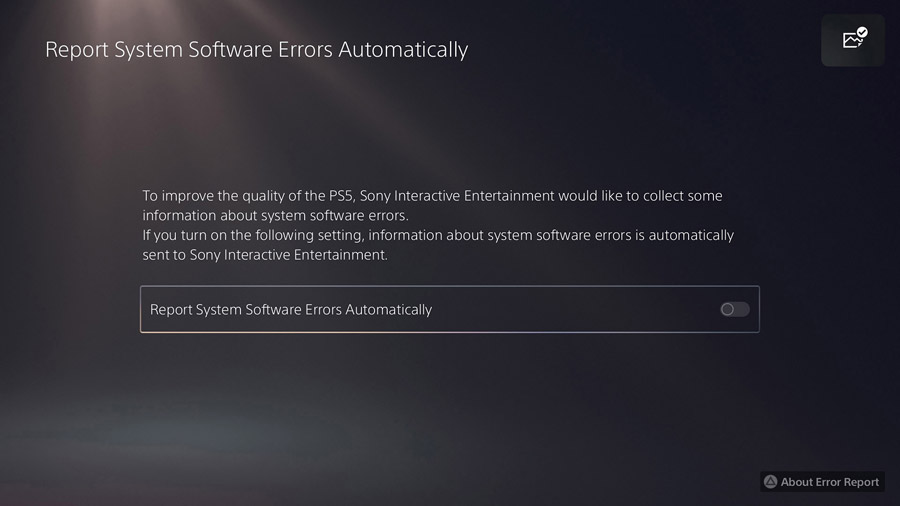Click the word "Errors" in the page heading
This screenshot has width=900, height=506.
click(305, 49)
